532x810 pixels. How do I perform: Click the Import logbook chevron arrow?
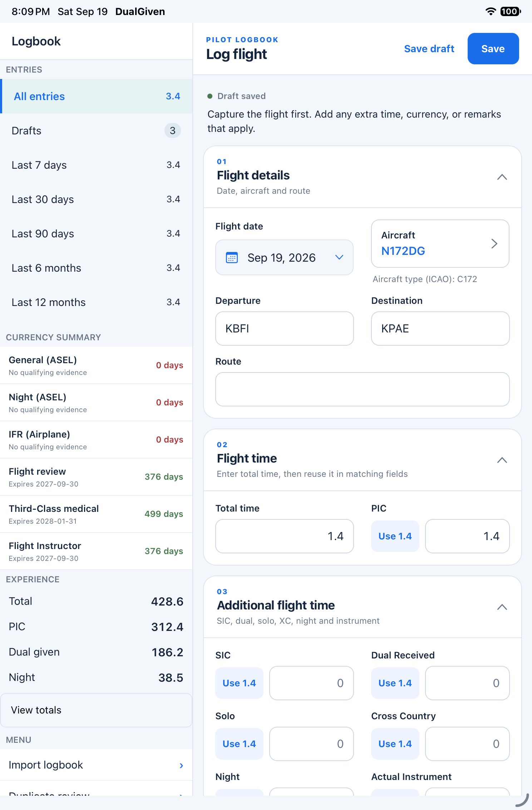(181, 765)
